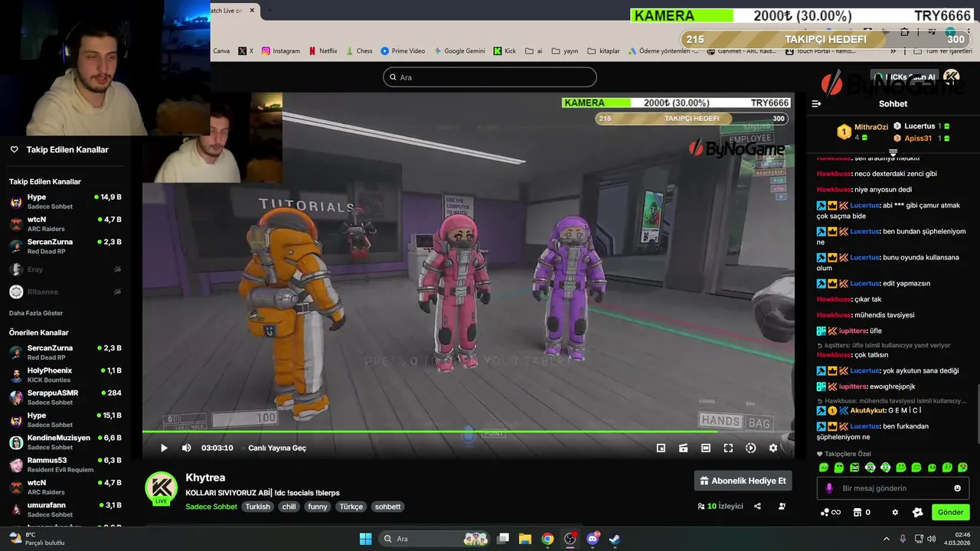
Task: Open Instagram bookmark in bookmarks bar
Action: 281,51
